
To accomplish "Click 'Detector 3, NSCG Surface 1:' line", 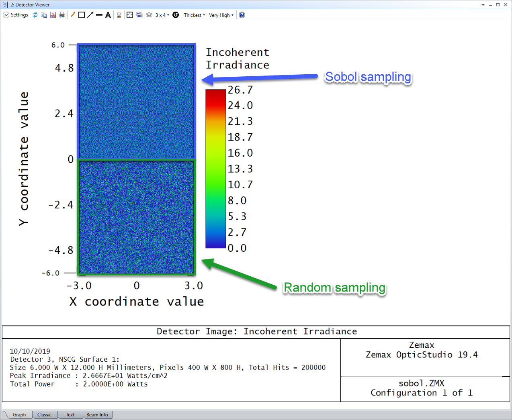I will (65, 359).
